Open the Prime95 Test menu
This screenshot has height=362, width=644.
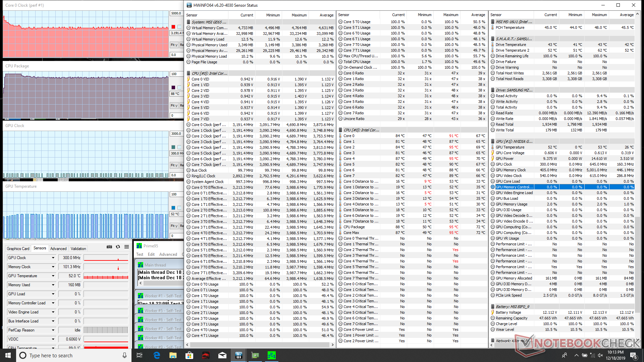click(140, 254)
